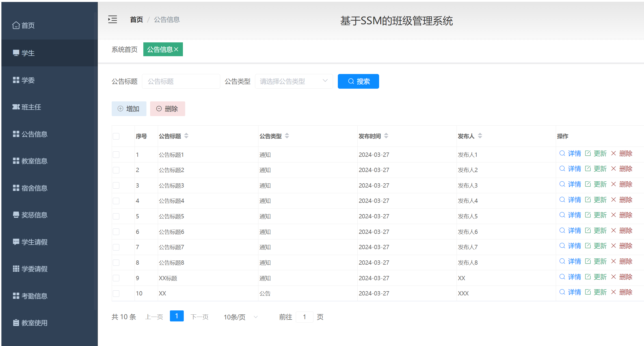Check the select-all checkbox in table header
The image size is (644, 346).
116,136
